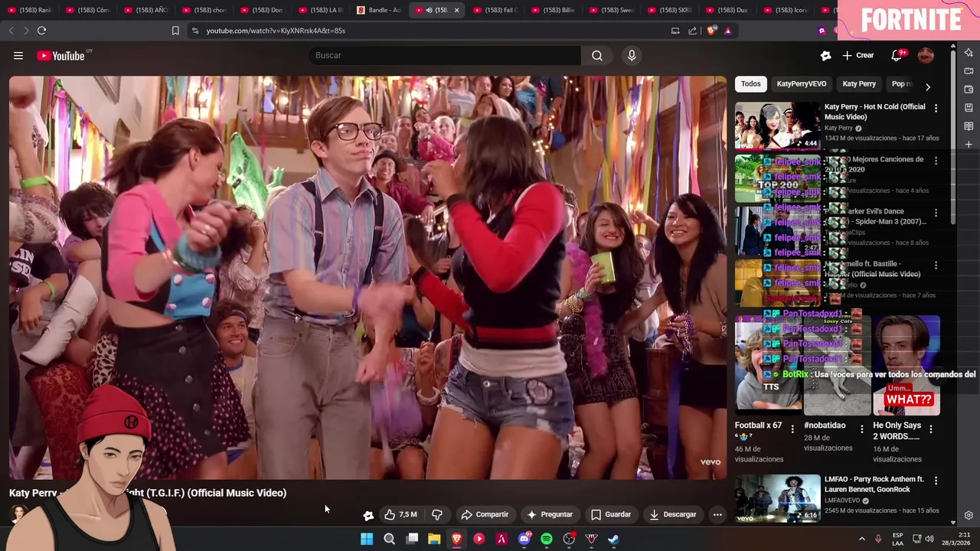980x551 pixels.
Task: Open Brave Shields lion icon
Action: pyautogui.click(x=712, y=31)
